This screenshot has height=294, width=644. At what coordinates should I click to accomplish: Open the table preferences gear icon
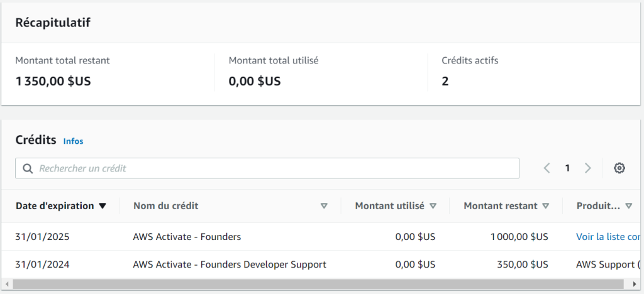coord(619,168)
